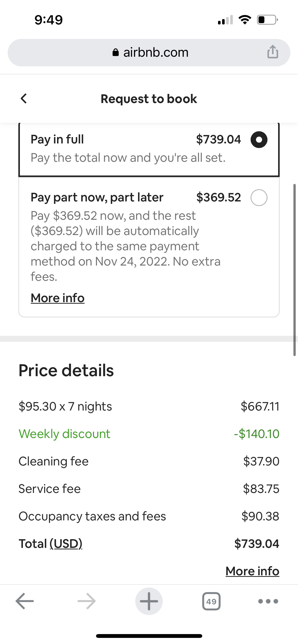Select Pay part now, part later radio

tap(259, 198)
